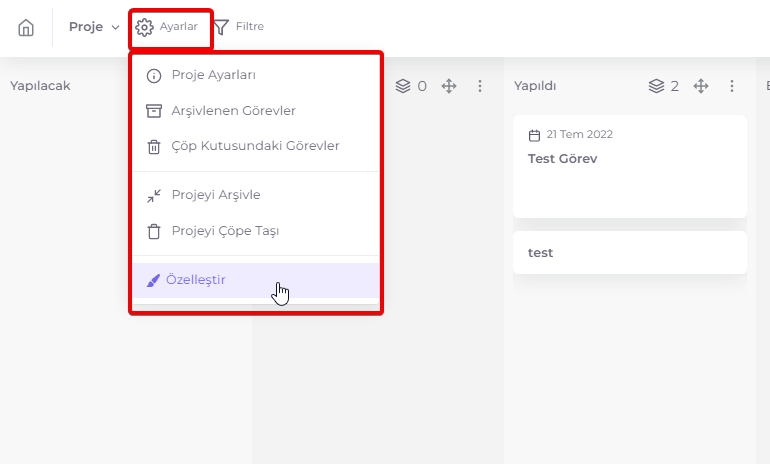Open the Test Görev task card
Screen dimensions: 770x464
click(630, 166)
